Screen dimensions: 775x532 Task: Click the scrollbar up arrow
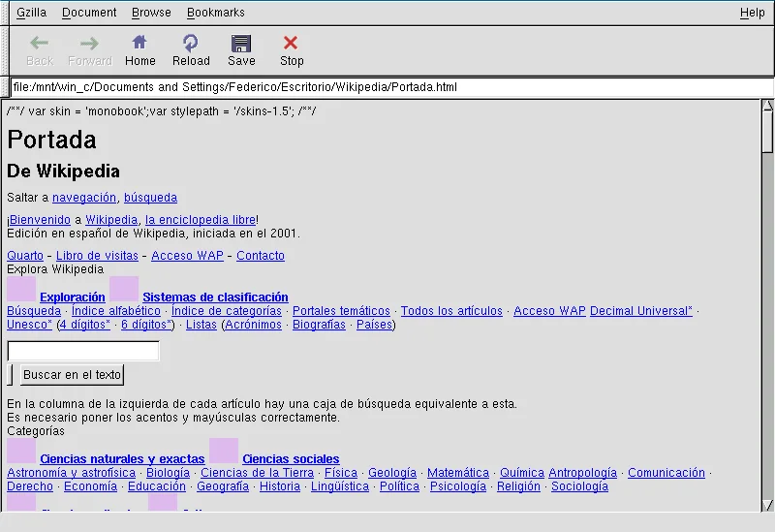[x=767, y=106]
